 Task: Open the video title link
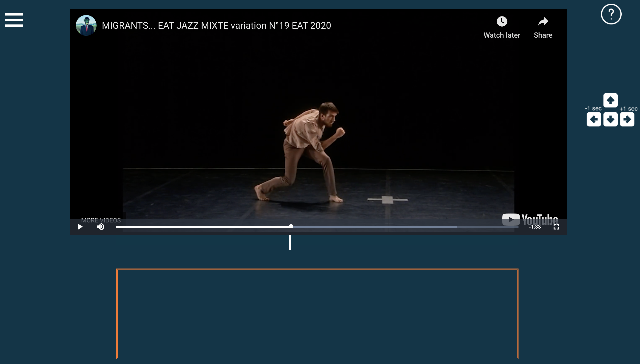coord(216,25)
